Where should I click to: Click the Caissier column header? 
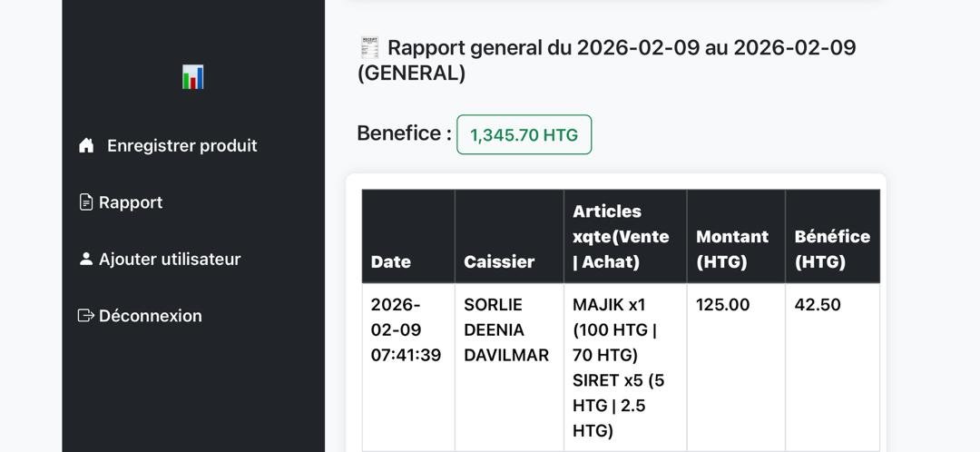tap(499, 261)
